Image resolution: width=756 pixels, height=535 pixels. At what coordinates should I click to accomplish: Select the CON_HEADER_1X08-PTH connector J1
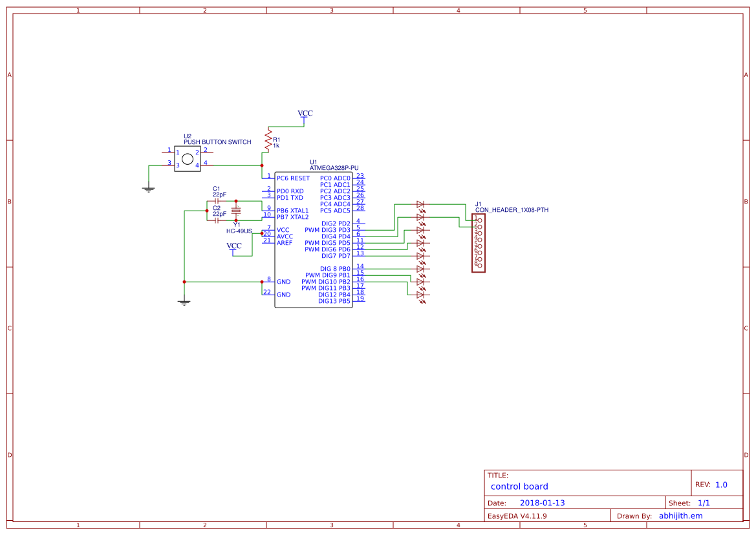coord(479,242)
